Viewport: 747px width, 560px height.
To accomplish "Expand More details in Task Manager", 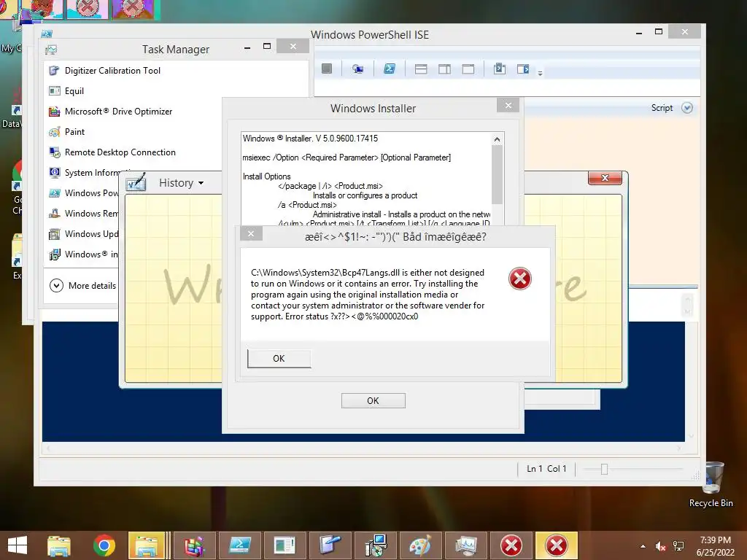I will click(83, 285).
